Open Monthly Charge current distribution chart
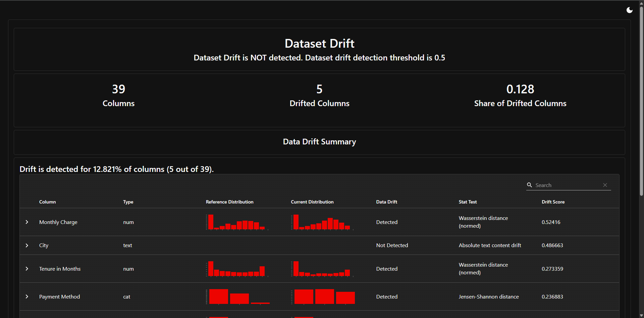This screenshot has height=318, width=644. click(x=323, y=222)
